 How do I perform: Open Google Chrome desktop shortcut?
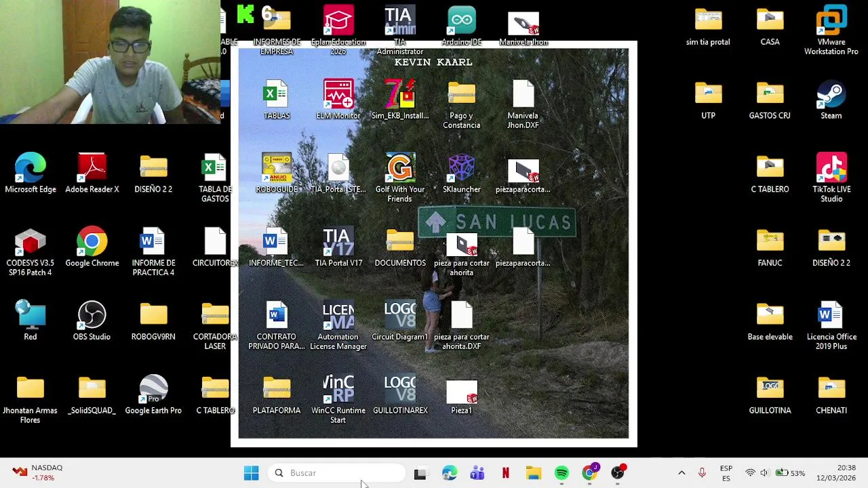pos(92,247)
